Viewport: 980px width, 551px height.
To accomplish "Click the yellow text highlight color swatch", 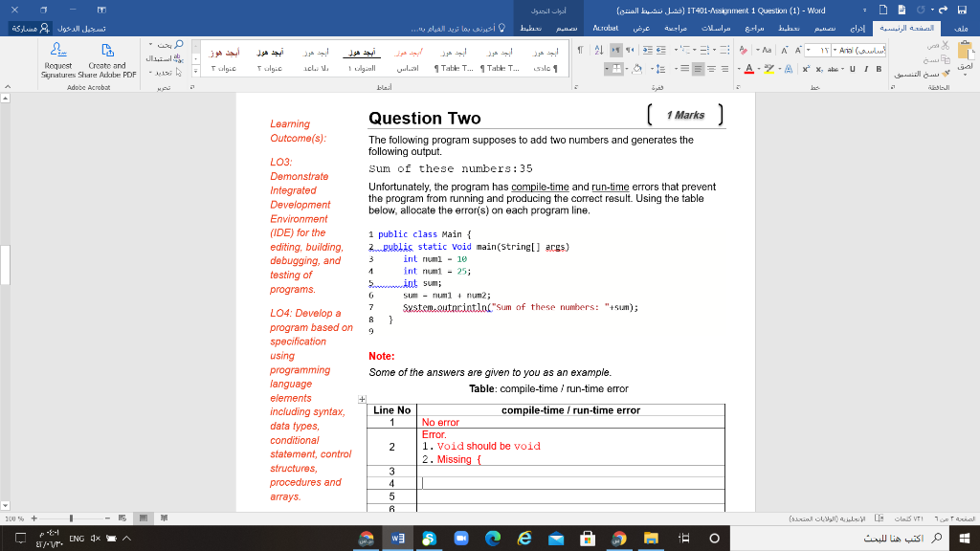I will point(768,68).
